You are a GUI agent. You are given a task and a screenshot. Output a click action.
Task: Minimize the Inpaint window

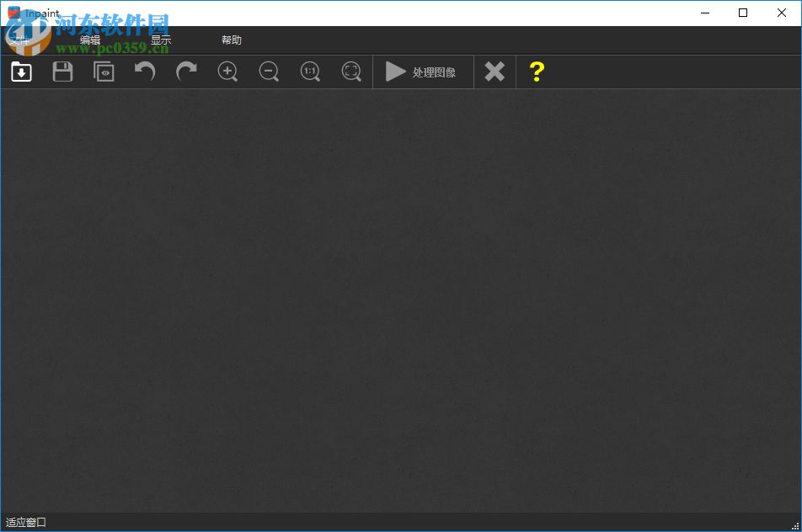pos(705,13)
